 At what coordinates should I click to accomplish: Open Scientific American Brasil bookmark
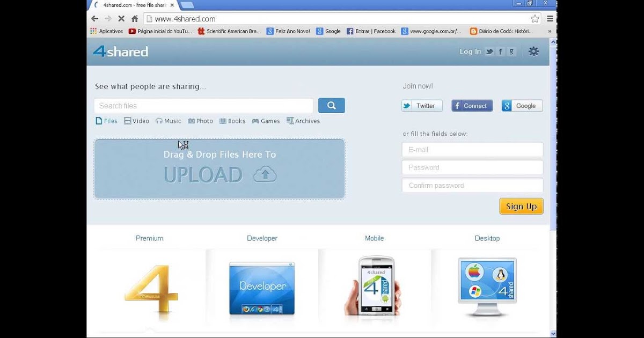pos(229,31)
